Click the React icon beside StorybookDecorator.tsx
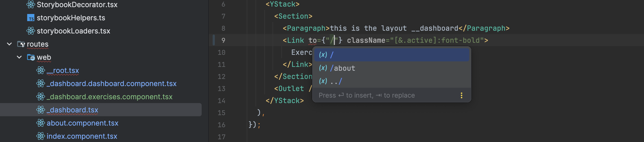This screenshot has width=644, height=142. (x=31, y=4)
